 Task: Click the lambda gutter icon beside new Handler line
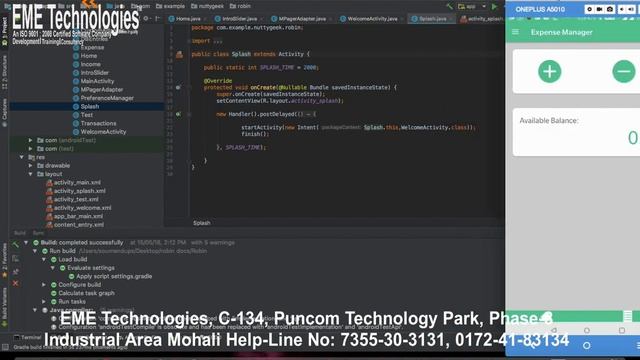pyautogui.click(x=178, y=114)
